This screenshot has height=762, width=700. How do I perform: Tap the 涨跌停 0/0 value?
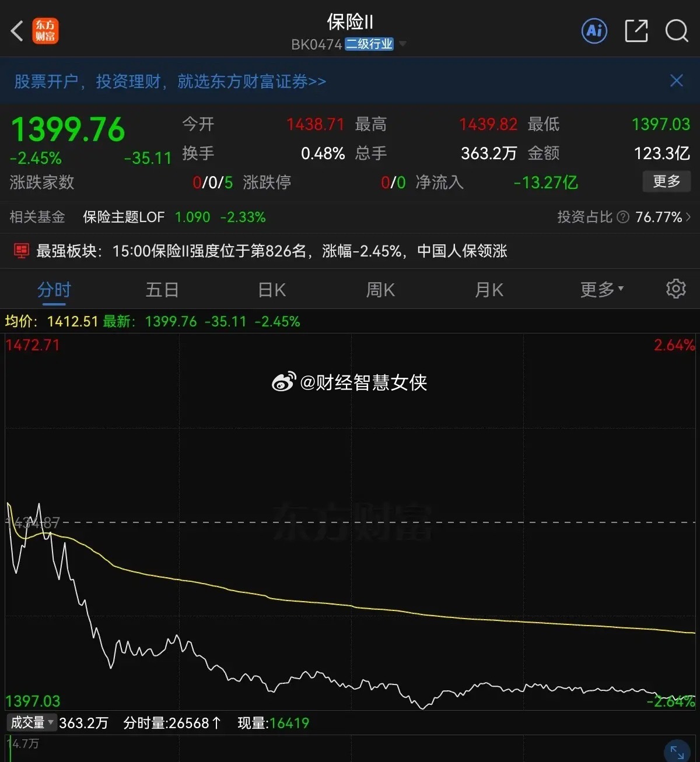393,183
